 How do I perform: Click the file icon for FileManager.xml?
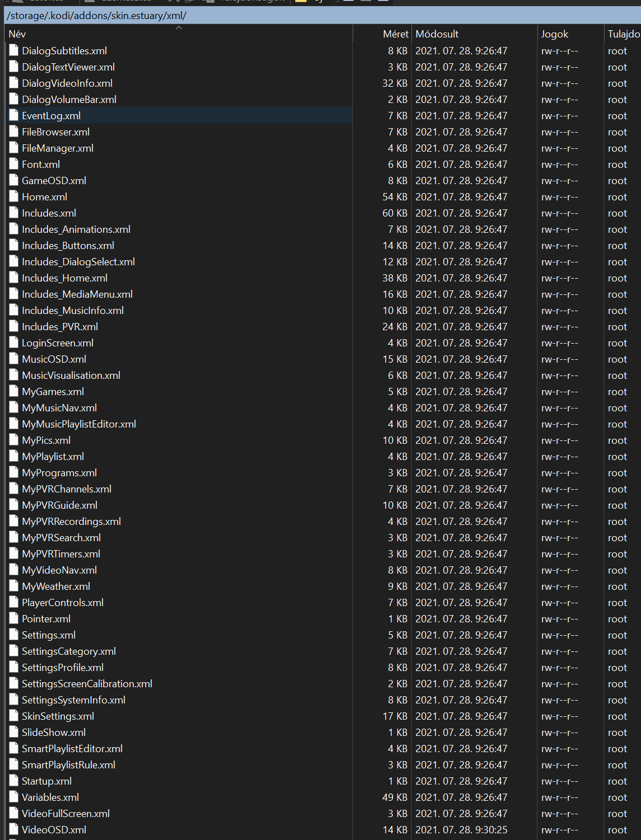pos(14,148)
